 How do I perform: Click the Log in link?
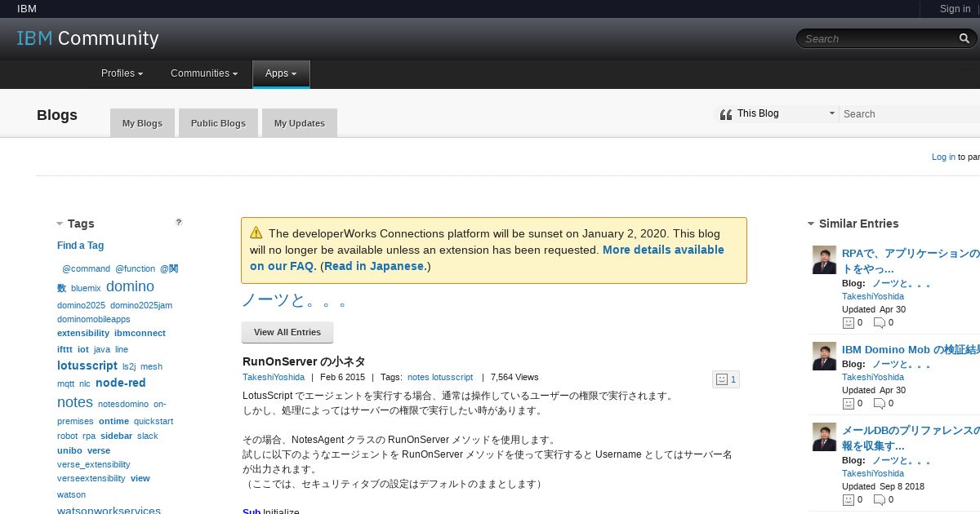[x=943, y=157]
